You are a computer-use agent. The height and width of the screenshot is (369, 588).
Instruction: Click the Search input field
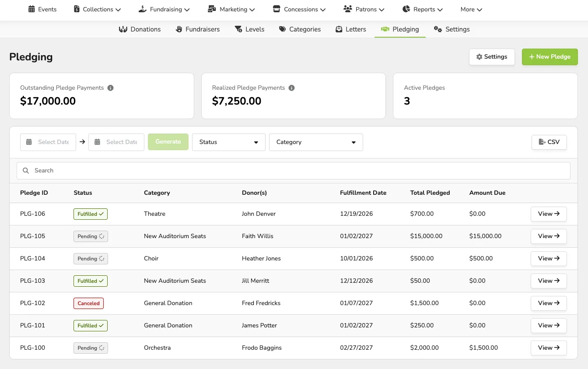click(294, 171)
